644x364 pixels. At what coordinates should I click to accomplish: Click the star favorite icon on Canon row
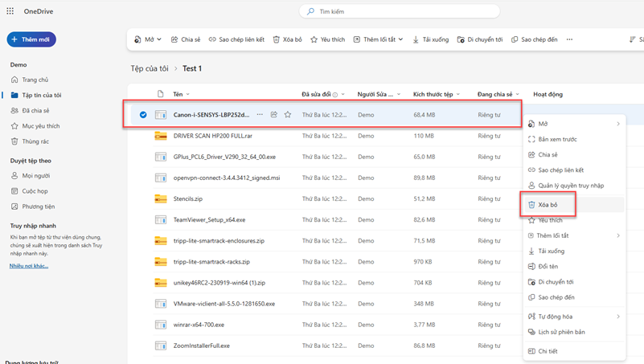click(x=288, y=115)
